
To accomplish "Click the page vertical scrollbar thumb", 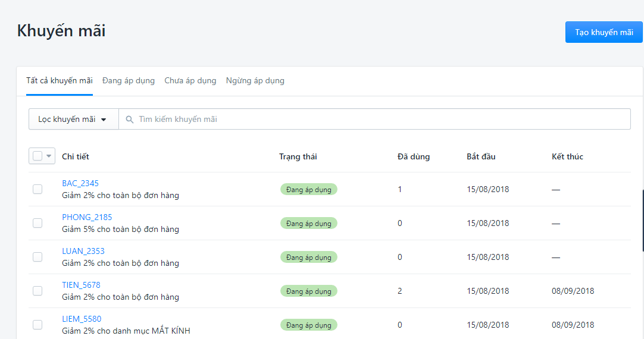I will [x=642, y=220].
